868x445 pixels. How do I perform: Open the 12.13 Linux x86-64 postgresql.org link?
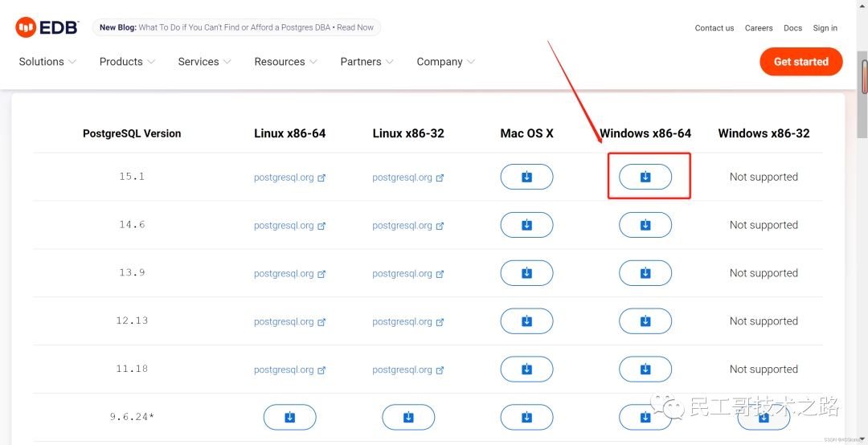pos(289,321)
